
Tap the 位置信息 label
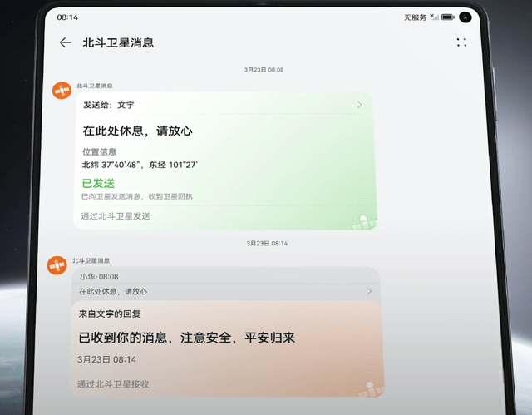coord(99,151)
